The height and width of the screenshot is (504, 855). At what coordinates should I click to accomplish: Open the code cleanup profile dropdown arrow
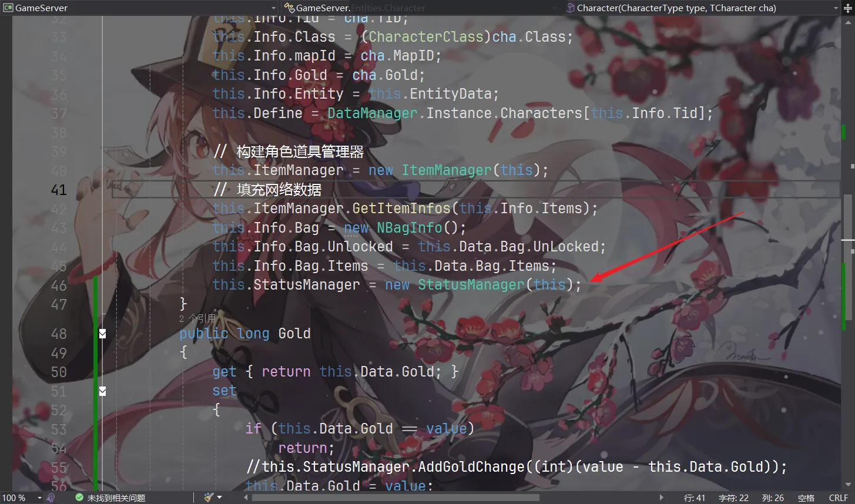click(x=220, y=498)
